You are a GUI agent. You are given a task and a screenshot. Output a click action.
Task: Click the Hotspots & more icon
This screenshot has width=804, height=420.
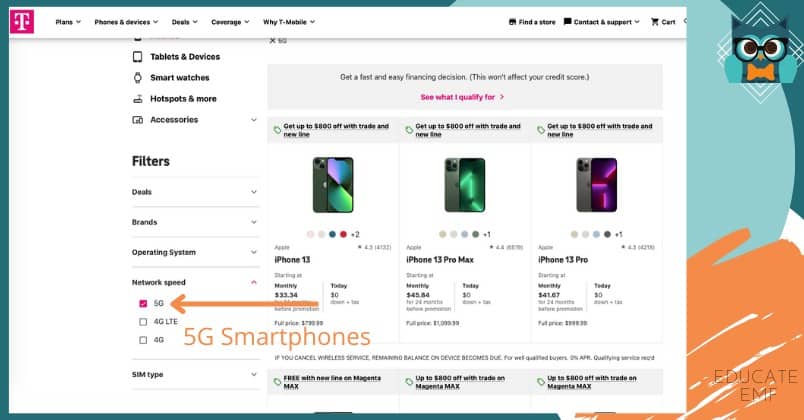[137, 99]
